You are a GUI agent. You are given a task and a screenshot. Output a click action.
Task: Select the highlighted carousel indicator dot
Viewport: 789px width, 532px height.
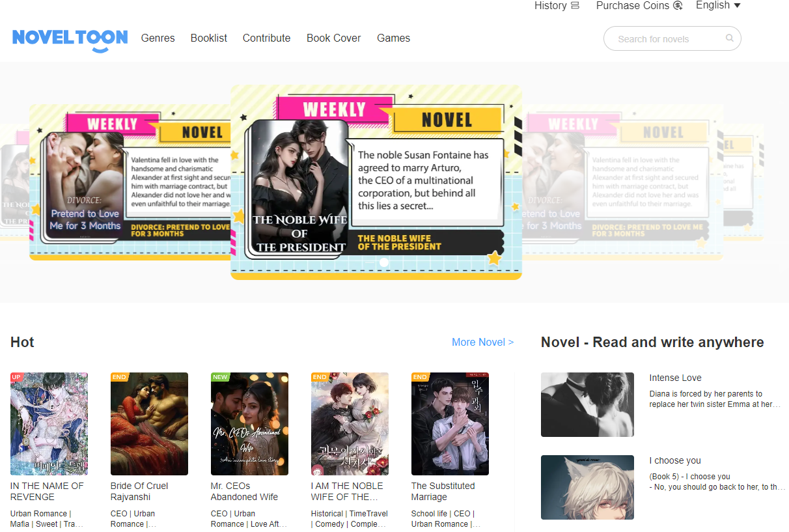[x=384, y=262]
